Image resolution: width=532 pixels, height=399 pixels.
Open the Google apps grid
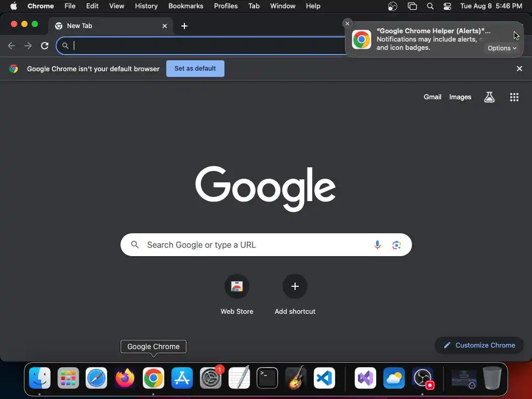514,97
